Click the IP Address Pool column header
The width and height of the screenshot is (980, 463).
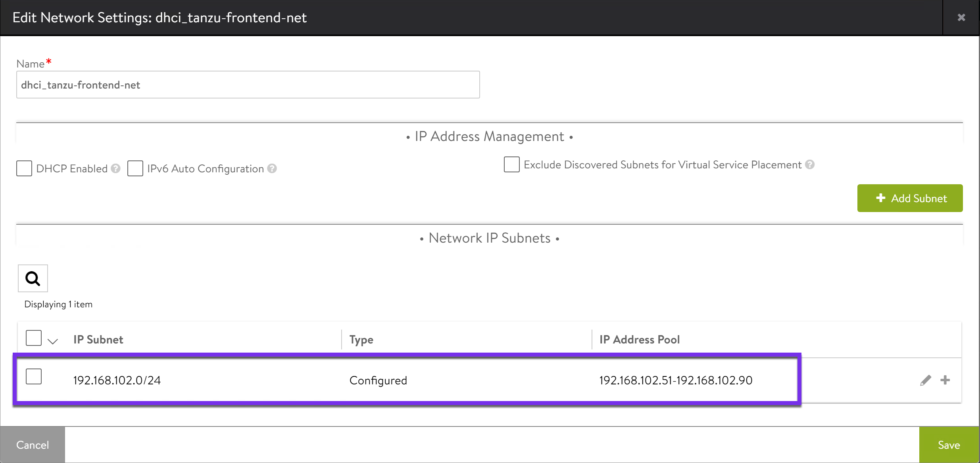click(639, 340)
